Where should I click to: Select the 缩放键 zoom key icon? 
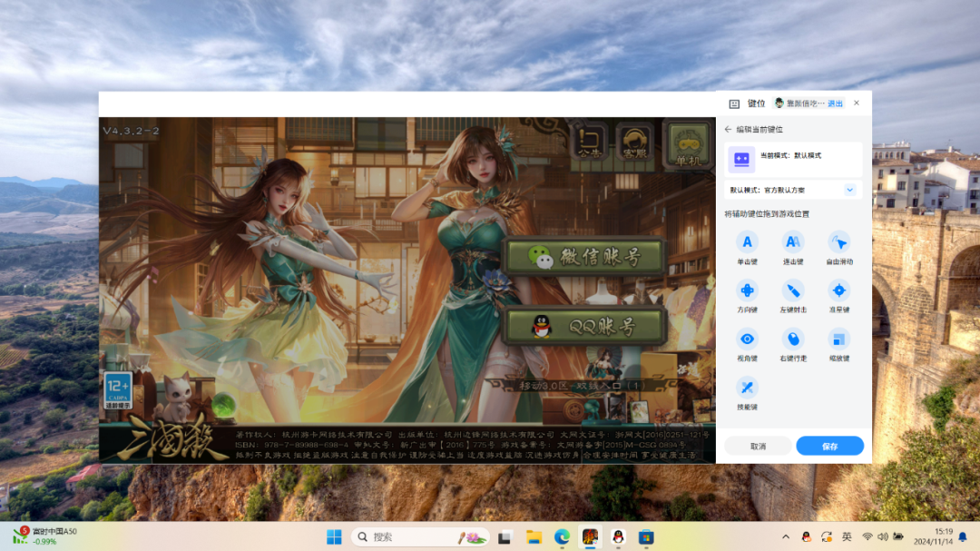click(x=839, y=339)
